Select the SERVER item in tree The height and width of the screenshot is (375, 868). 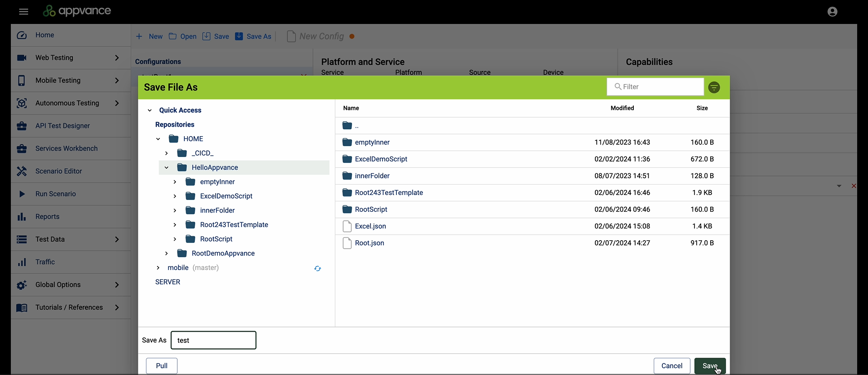[x=168, y=282]
